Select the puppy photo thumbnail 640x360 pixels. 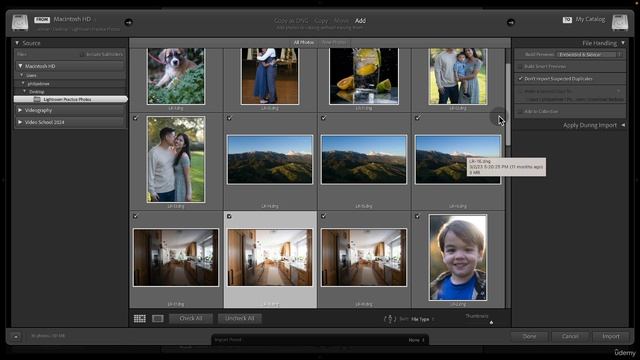pos(176,76)
